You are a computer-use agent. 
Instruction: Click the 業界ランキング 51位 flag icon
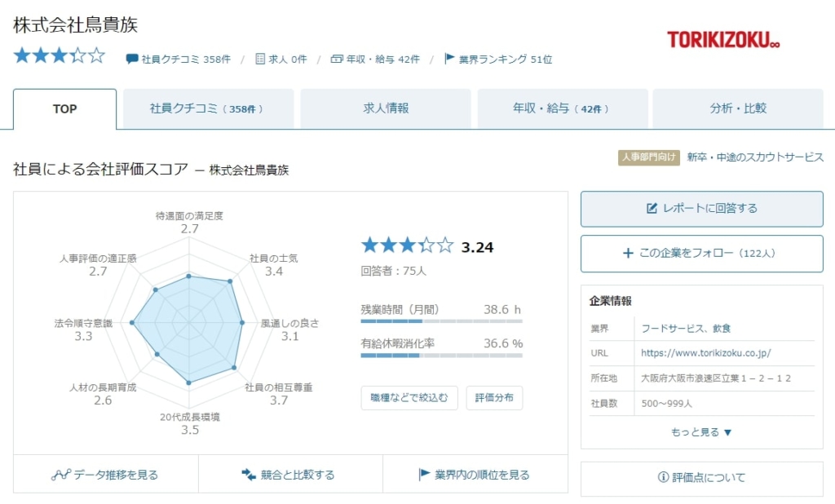tap(449, 59)
